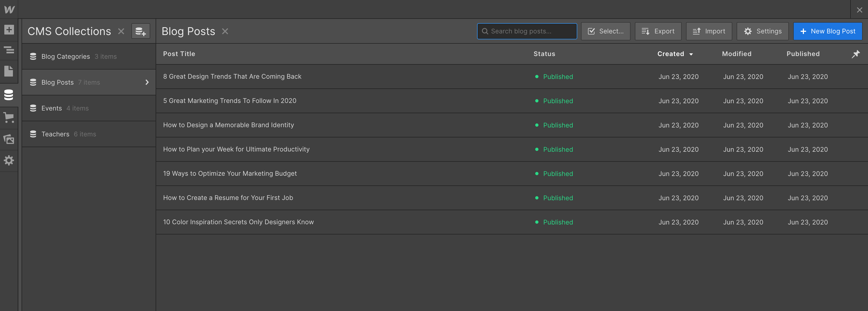Select the CMS Collections sidebar icon
Image resolution: width=868 pixels, height=311 pixels.
point(9,95)
